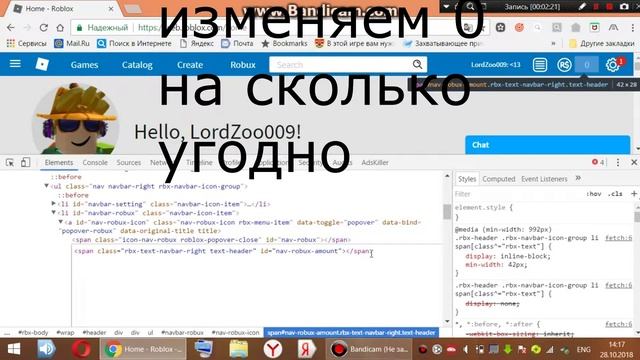This screenshot has height=360, width=640.
Task: Add new style rule with plus icon
Action: tap(634, 194)
